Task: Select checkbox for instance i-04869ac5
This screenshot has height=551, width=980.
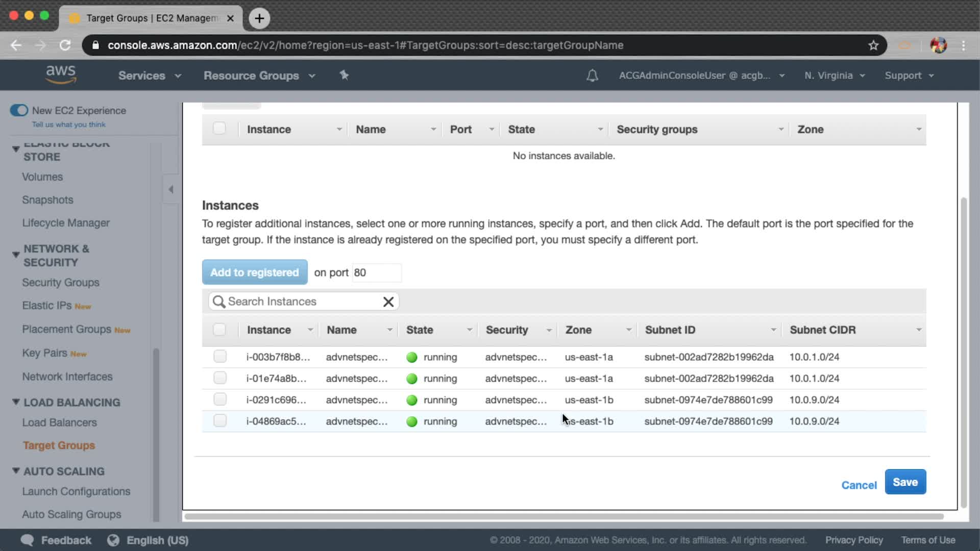Action: 220,421
